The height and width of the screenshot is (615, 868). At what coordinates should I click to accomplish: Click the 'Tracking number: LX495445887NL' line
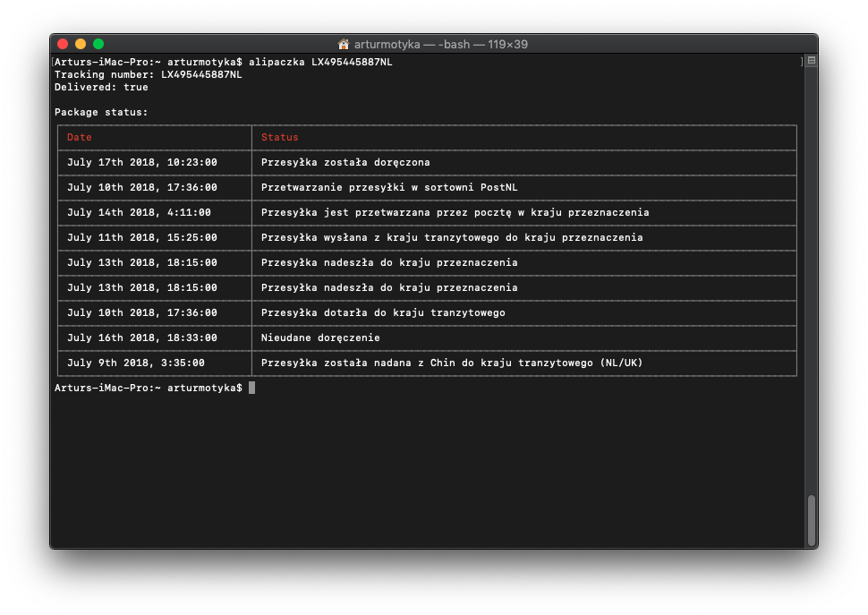click(149, 74)
